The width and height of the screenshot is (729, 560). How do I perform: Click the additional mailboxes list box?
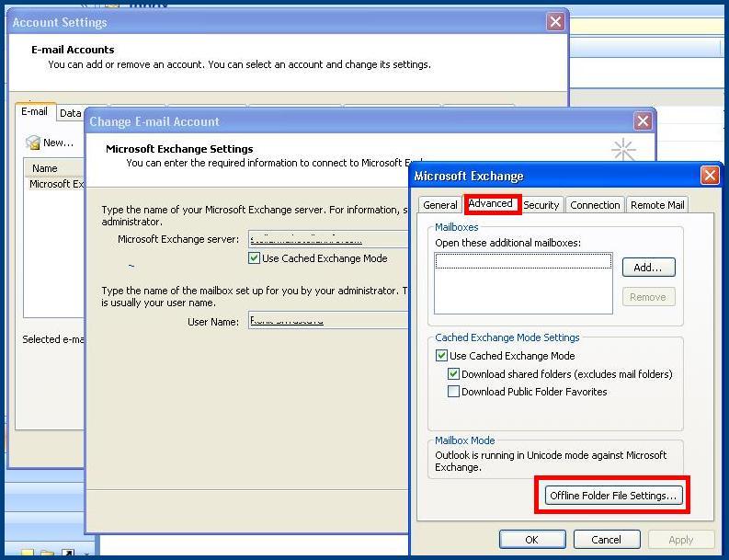tap(523, 283)
